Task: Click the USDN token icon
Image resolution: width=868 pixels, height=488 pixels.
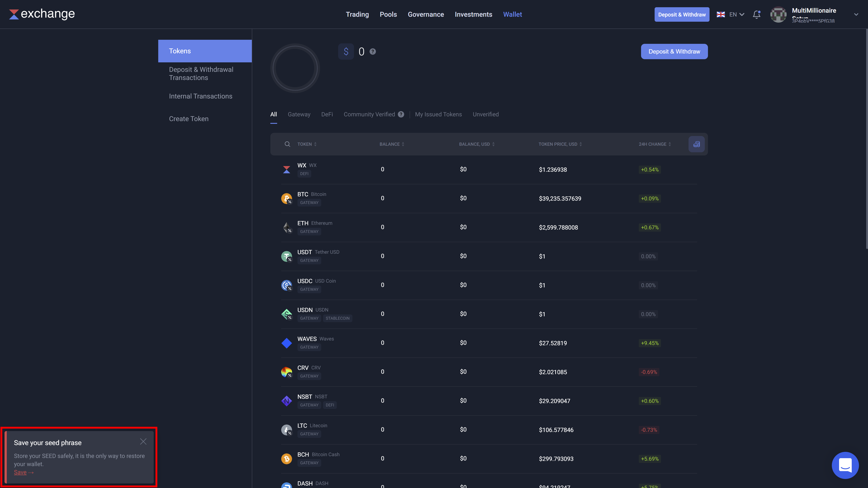Action: (x=287, y=314)
